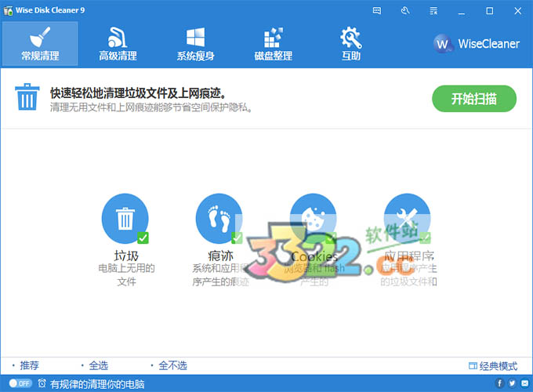Turn on the scheduled cleaning OFF switch
The width and height of the screenshot is (533, 392).
click(20, 383)
